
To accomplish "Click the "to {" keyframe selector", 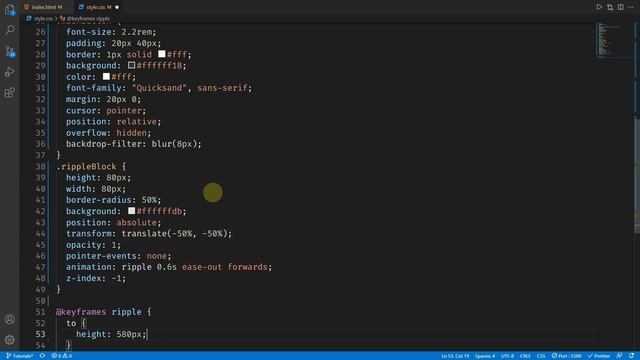I will [x=76, y=323].
